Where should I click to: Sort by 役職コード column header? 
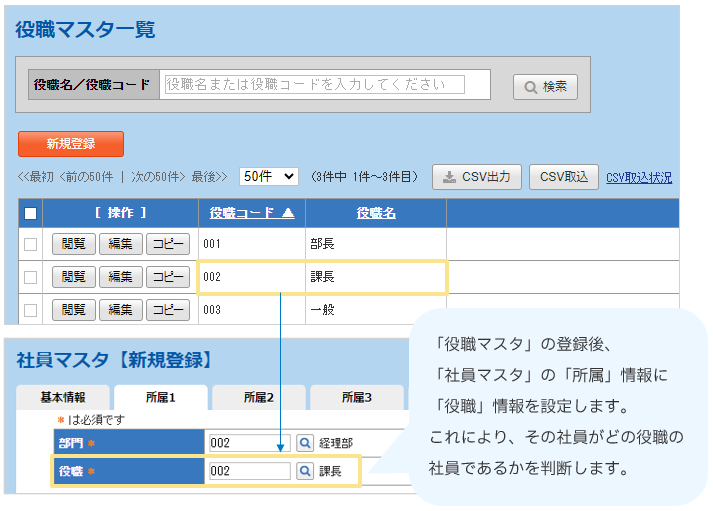pos(252,213)
